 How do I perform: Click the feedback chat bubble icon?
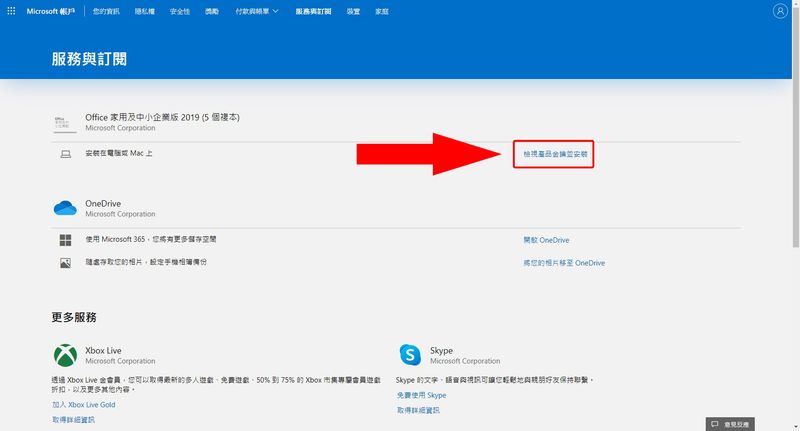coord(715,424)
